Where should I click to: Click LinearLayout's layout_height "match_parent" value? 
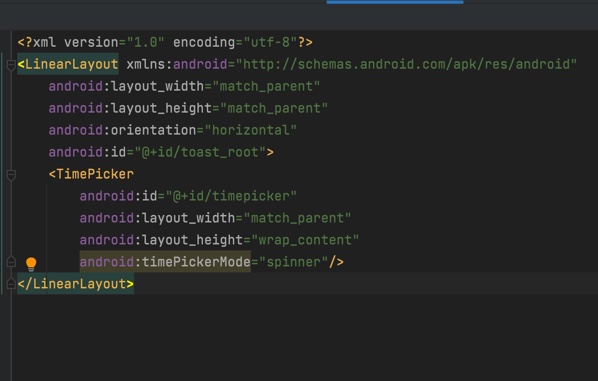coord(274,108)
